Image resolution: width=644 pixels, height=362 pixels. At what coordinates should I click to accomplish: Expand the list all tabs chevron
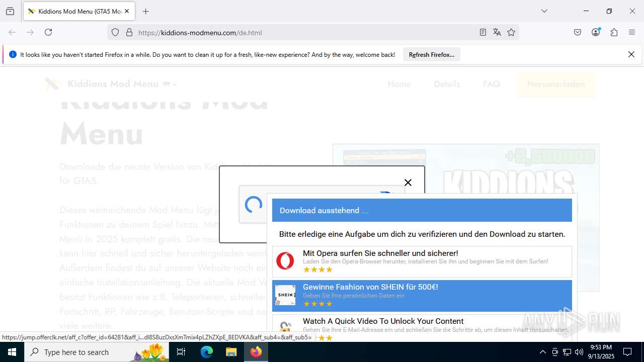(x=544, y=11)
